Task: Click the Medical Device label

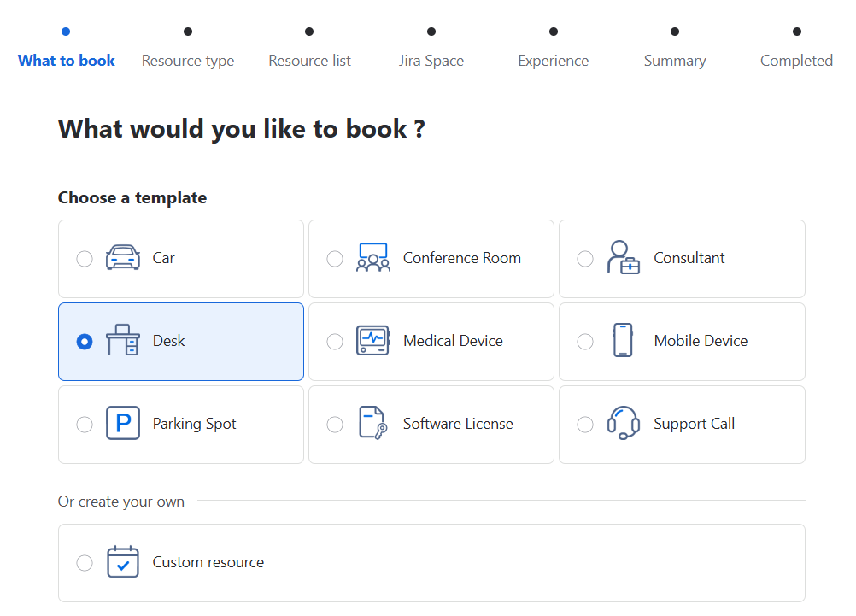Action: click(x=453, y=341)
